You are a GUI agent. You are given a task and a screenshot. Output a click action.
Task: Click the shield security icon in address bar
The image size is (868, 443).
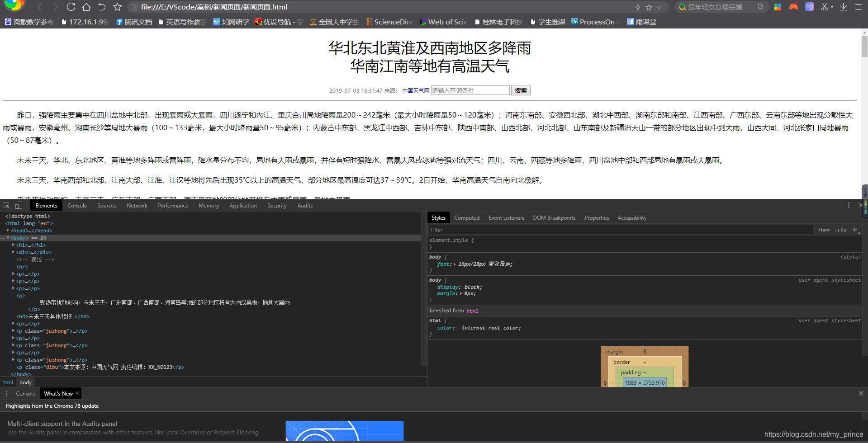[134, 7]
